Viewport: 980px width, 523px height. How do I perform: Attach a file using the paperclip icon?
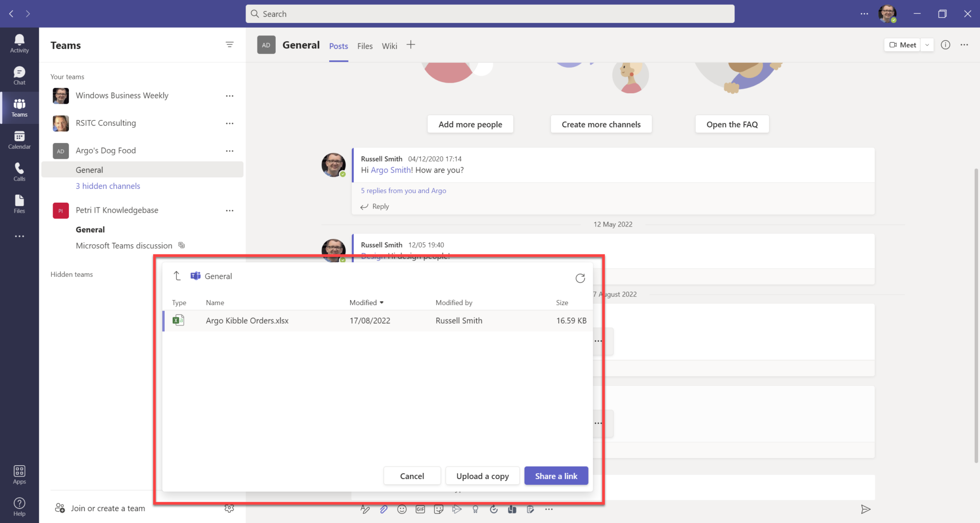click(383, 509)
